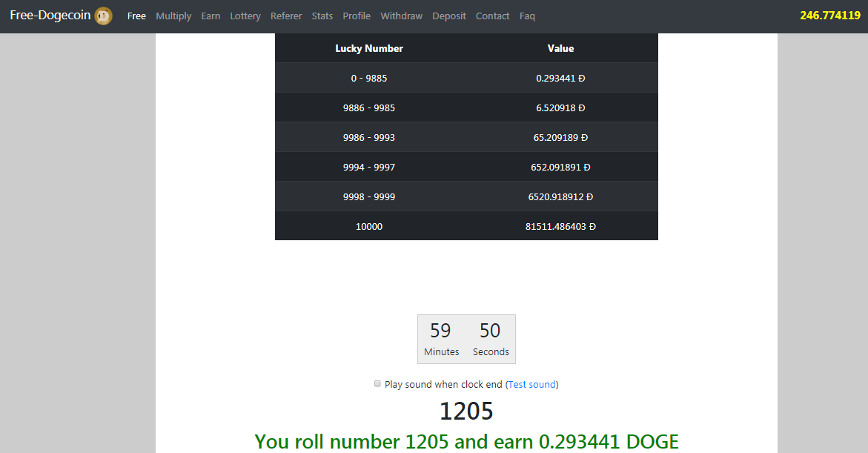Go to the Earn page

[x=211, y=16]
